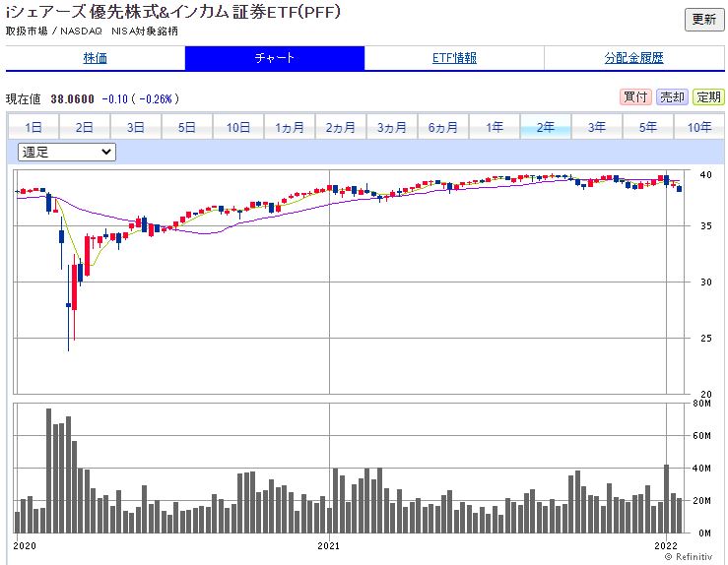Click the ETF title iシェアーズ 優先株式&インカム証券ETF
The width and height of the screenshot is (728, 565).
click(x=173, y=12)
